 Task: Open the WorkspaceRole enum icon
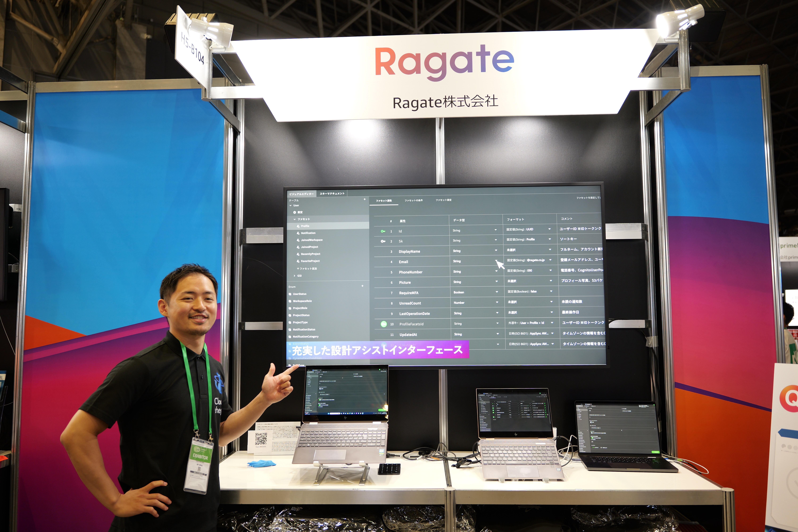290,301
